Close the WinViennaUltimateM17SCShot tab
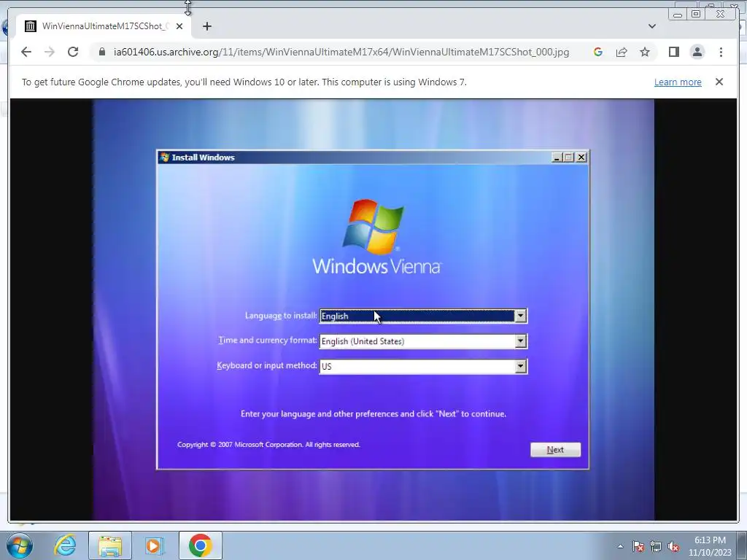The image size is (747, 560). coord(179,26)
